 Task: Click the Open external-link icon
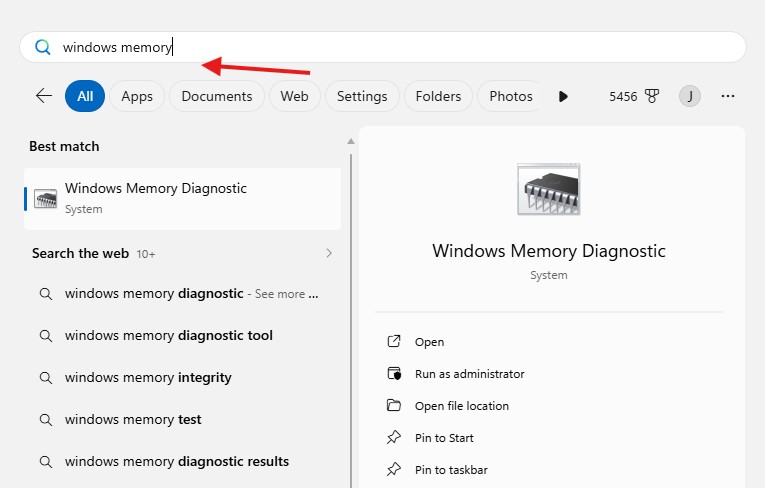(x=394, y=341)
